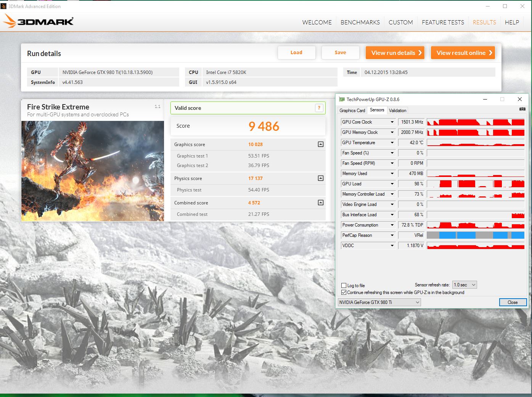
Task: Click the overall score 9 486
Action: tap(264, 126)
